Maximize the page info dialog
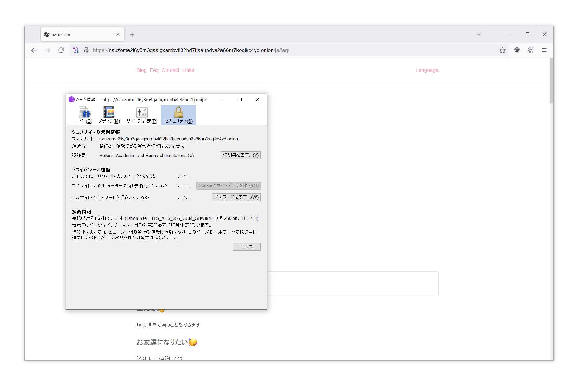This screenshot has height=392, width=582. click(240, 99)
